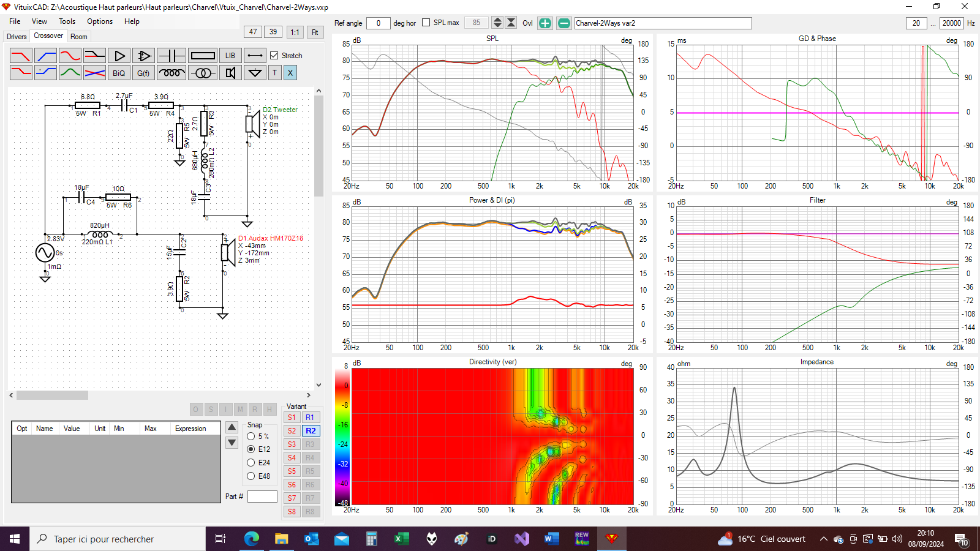Click the Part # input field

click(262, 497)
